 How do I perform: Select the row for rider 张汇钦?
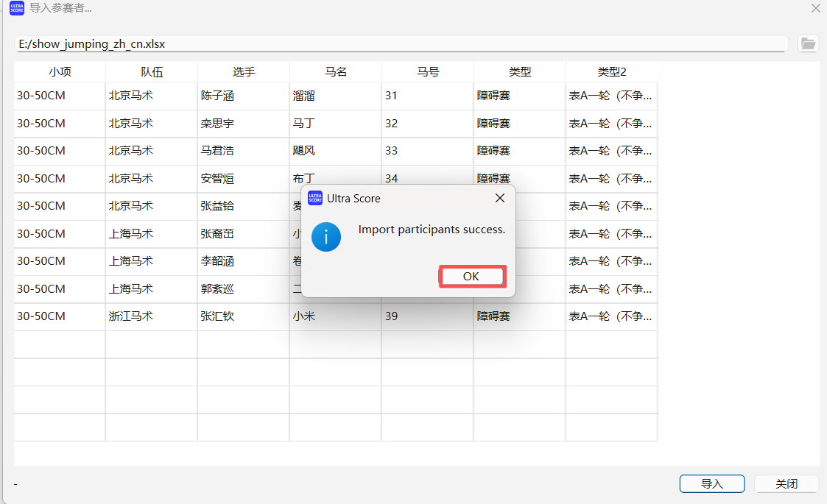tap(243, 316)
